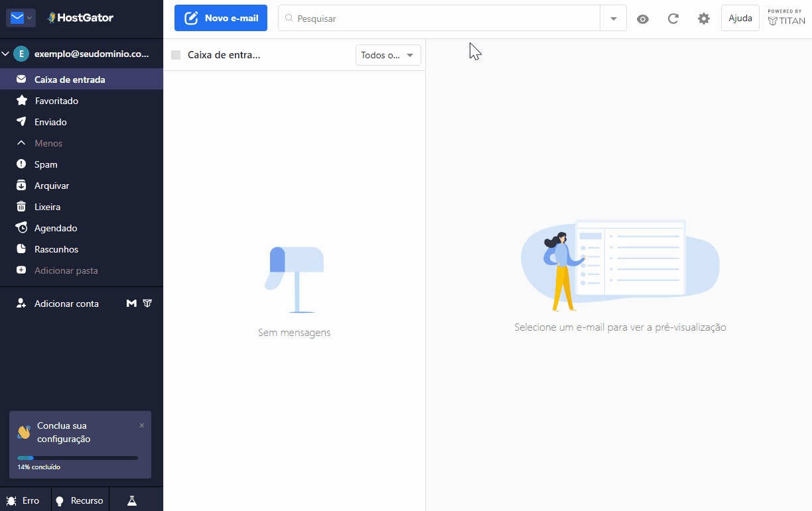
Task: Open the Rascunhos drafts folder
Action: point(82,249)
